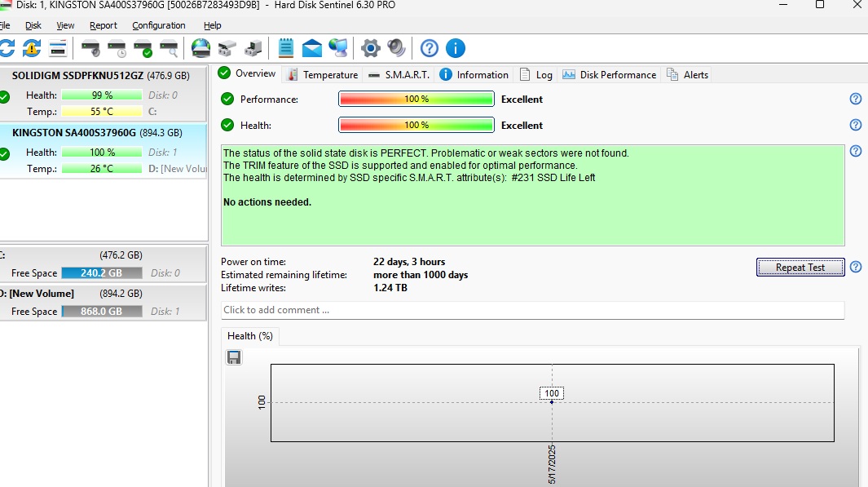Click the Performance 100 % gradient bar
This screenshot has height=487, width=868.
tap(416, 100)
